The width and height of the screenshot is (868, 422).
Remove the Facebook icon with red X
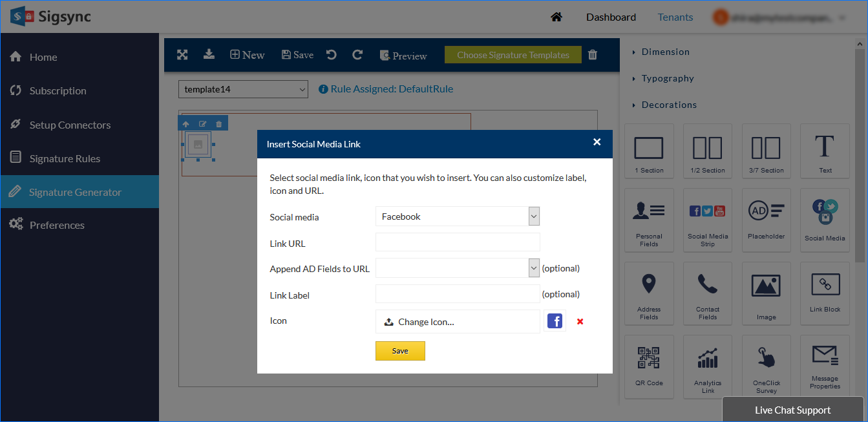coord(580,321)
